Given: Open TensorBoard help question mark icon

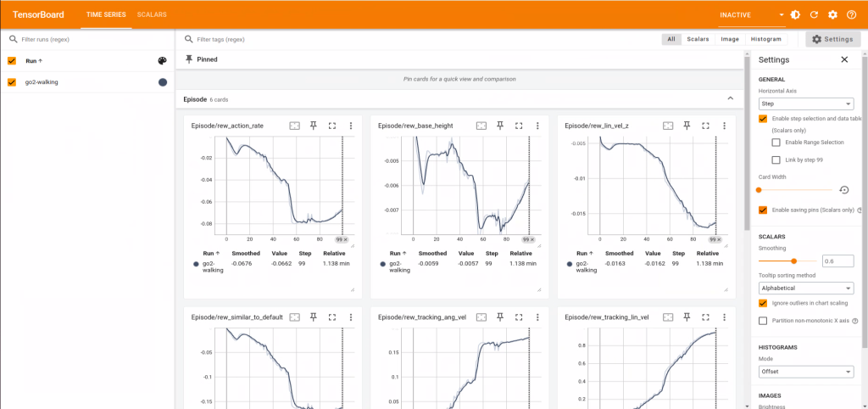Looking at the screenshot, I should (x=851, y=14).
